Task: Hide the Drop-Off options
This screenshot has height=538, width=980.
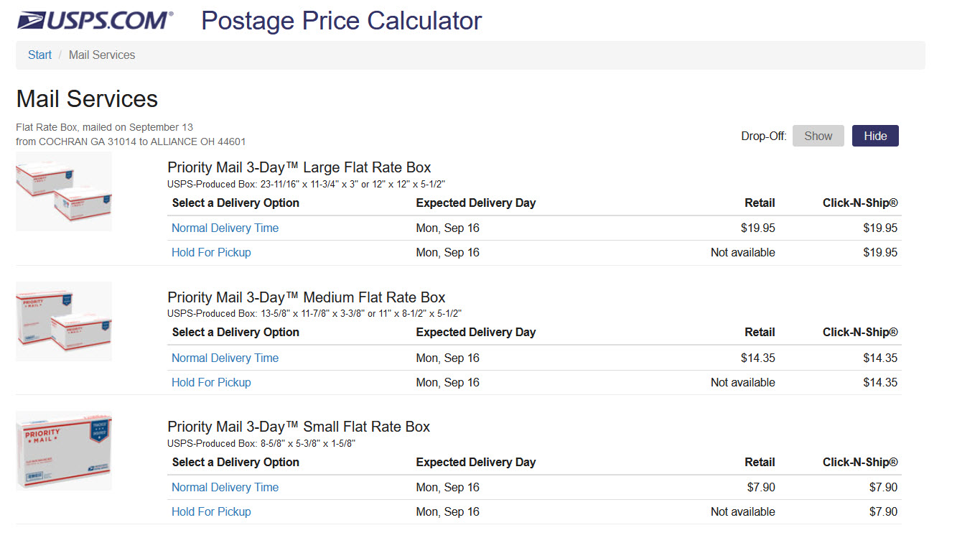Action: (x=874, y=136)
